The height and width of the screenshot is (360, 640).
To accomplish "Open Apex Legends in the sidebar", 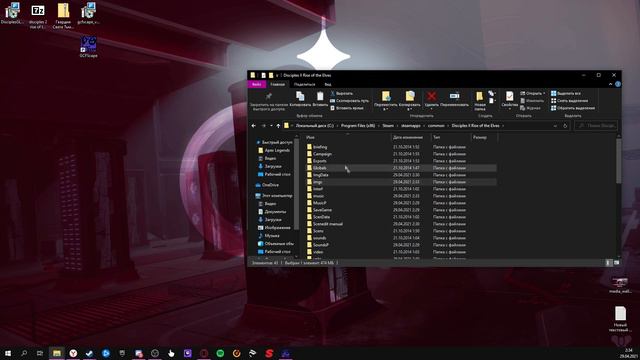I will click(274, 150).
